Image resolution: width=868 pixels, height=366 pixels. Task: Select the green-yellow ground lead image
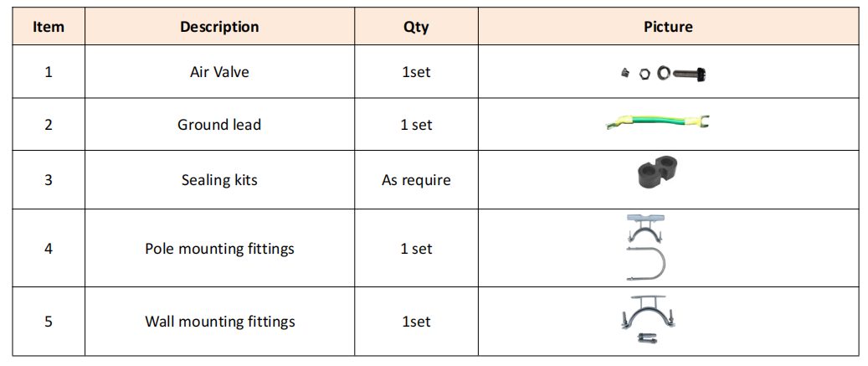tap(658, 125)
